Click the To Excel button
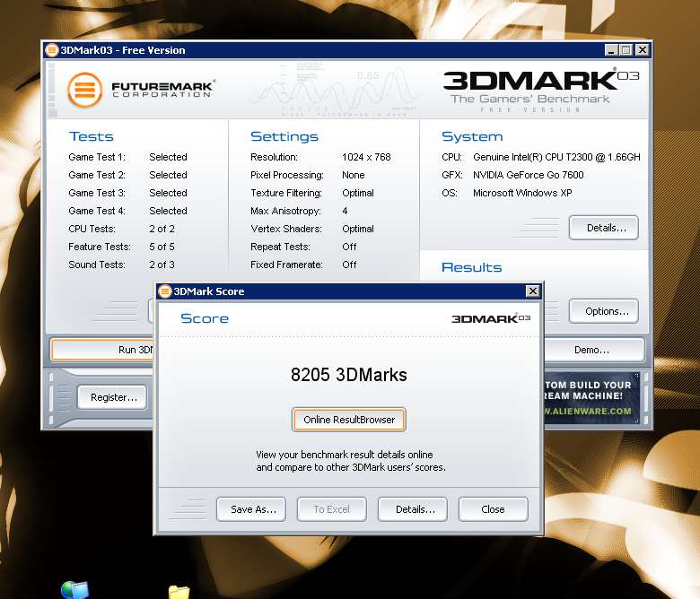Screen dimensions: 700x599 pos(332,509)
